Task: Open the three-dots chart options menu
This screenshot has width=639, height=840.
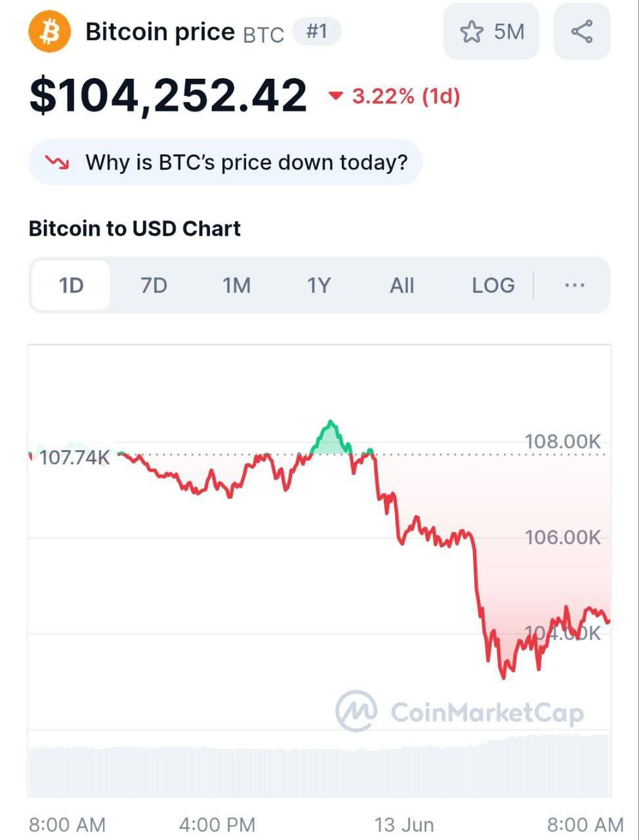Action: pos(575,285)
